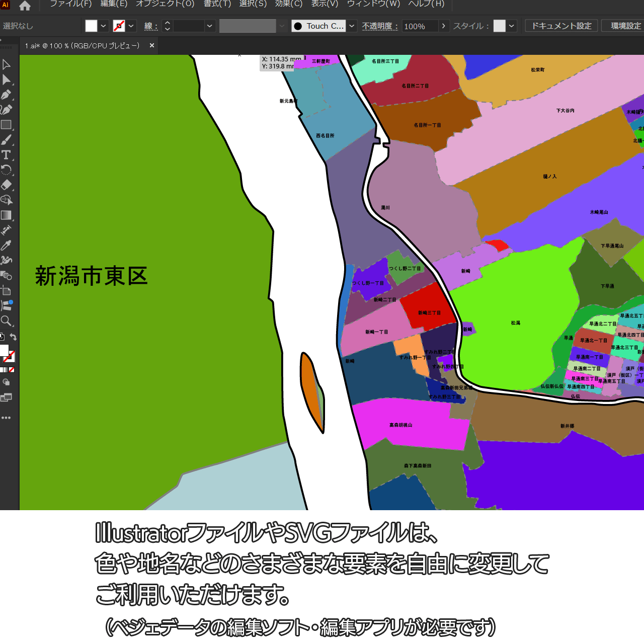Open the 効果(C) menu
Viewport: 644px width, 644px height.
pos(289,4)
